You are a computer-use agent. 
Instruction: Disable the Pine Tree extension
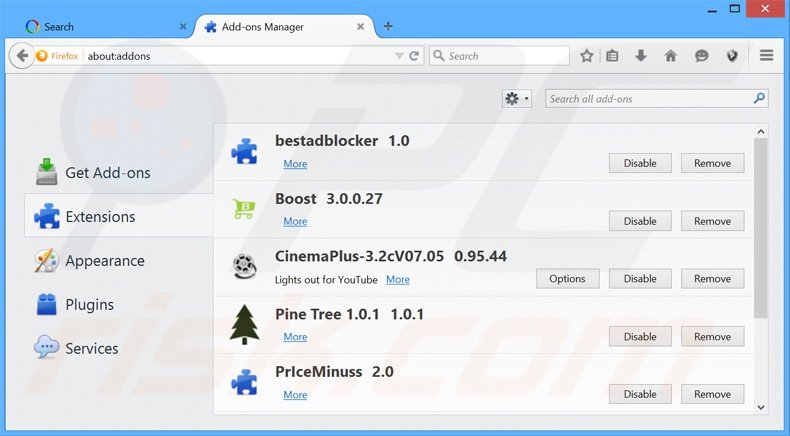[640, 337]
